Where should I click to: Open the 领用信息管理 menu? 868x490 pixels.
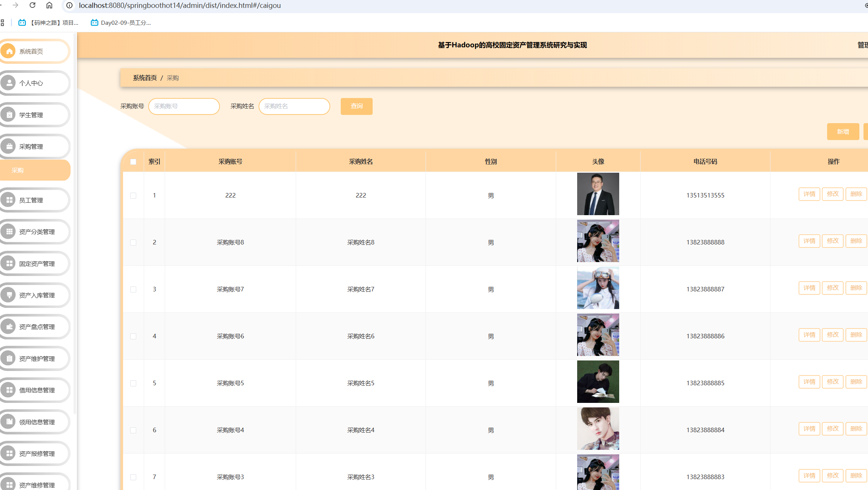click(35, 422)
